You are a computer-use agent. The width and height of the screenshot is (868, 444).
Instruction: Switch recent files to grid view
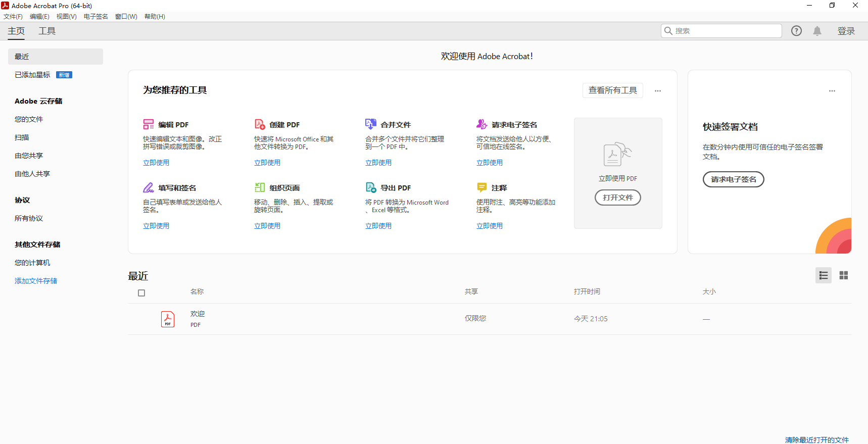click(x=844, y=275)
